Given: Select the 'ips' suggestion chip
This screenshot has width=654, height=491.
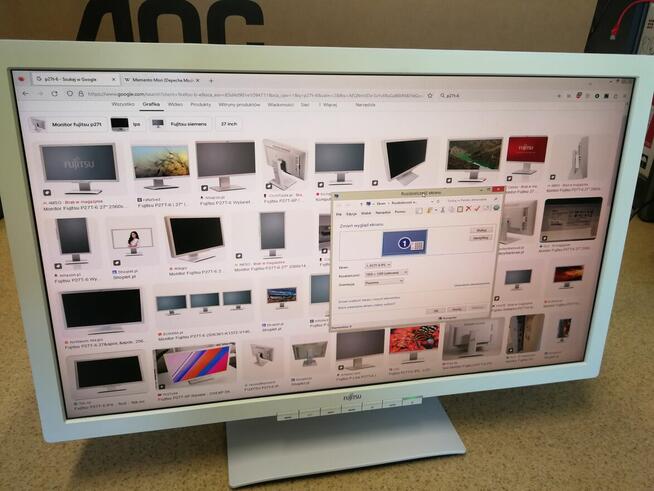Looking at the screenshot, I should coord(126,124).
